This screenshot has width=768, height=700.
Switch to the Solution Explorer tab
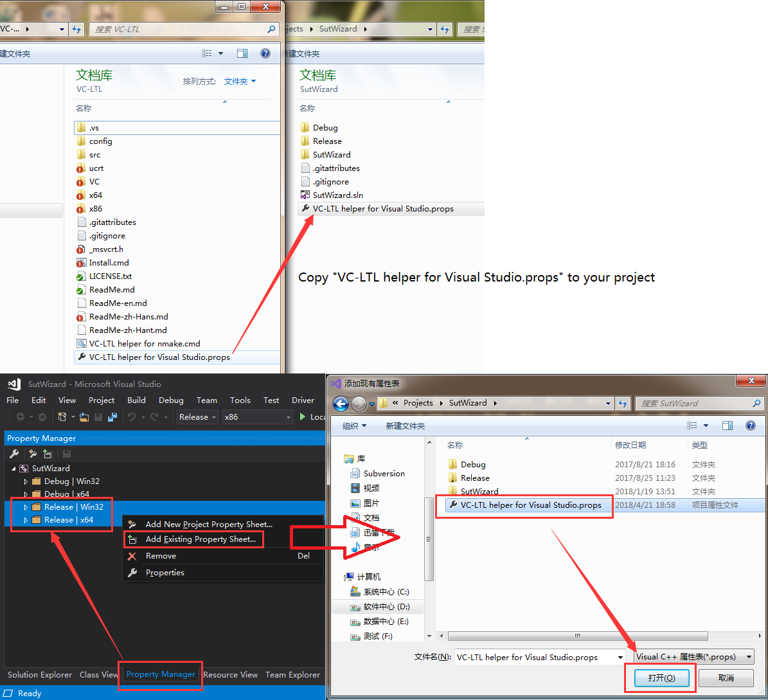click(x=40, y=674)
